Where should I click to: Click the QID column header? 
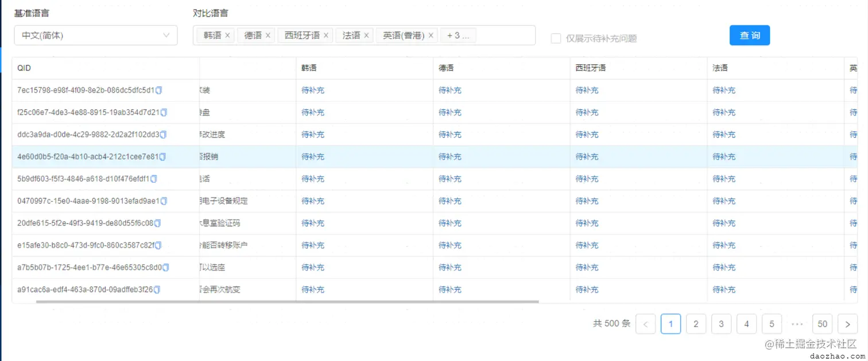point(106,68)
